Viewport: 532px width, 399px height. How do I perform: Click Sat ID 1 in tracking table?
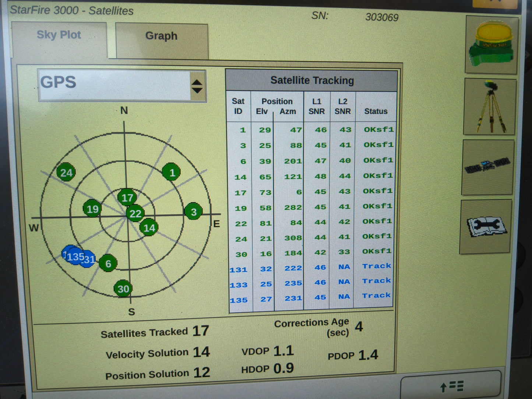coord(243,130)
